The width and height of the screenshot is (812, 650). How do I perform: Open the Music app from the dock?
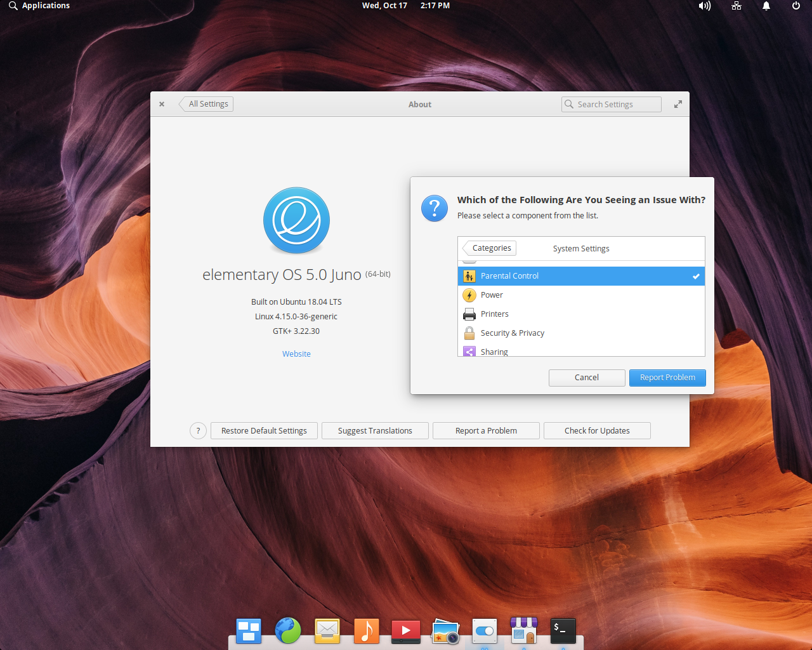(x=366, y=631)
